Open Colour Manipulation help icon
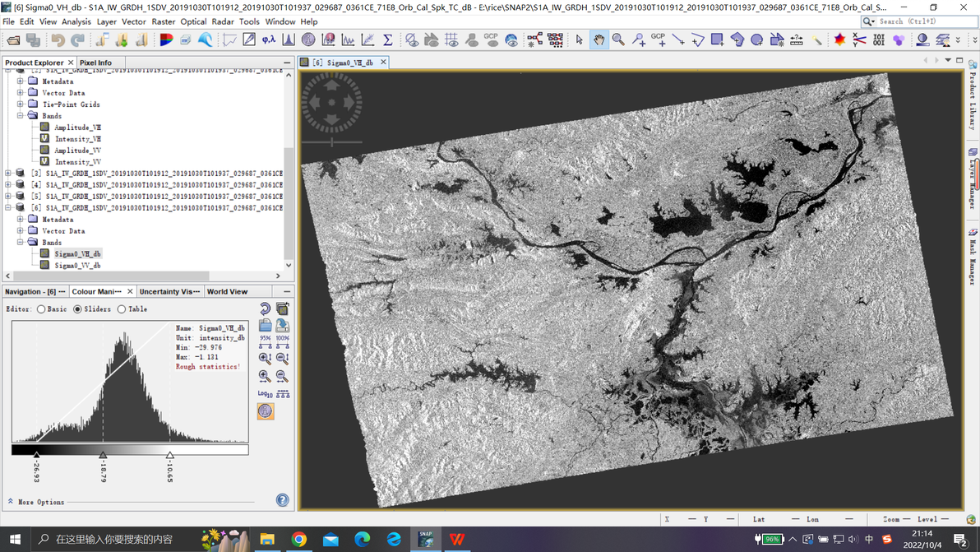The width and height of the screenshot is (980, 552). point(282,500)
